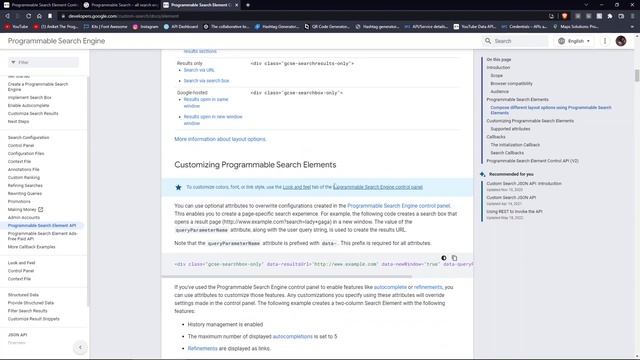
Task: Open recommended Using REST to Invoke API
Action: [x=514, y=211]
